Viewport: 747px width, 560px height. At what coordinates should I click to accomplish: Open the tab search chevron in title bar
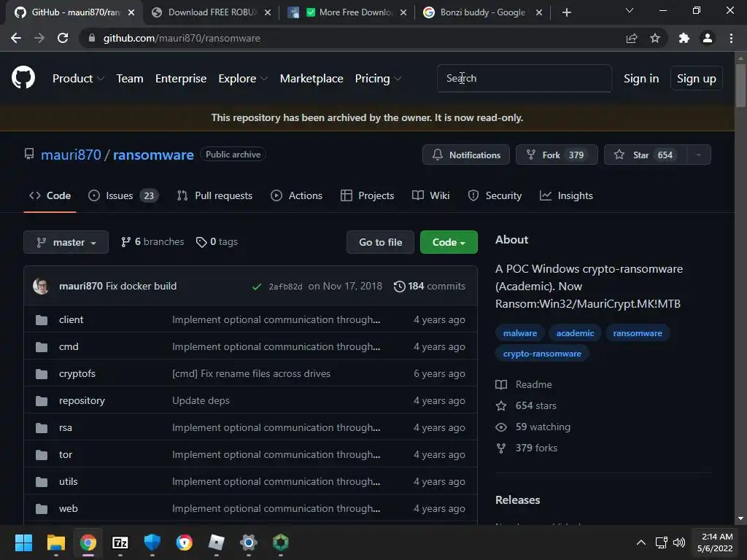click(630, 10)
